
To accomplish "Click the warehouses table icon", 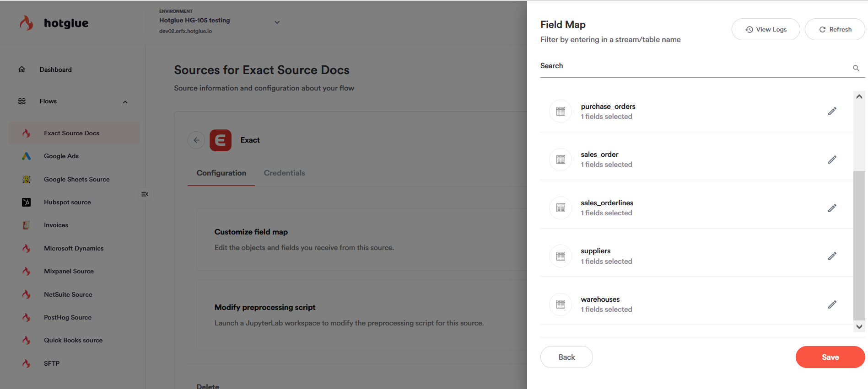I will point(561,304).
